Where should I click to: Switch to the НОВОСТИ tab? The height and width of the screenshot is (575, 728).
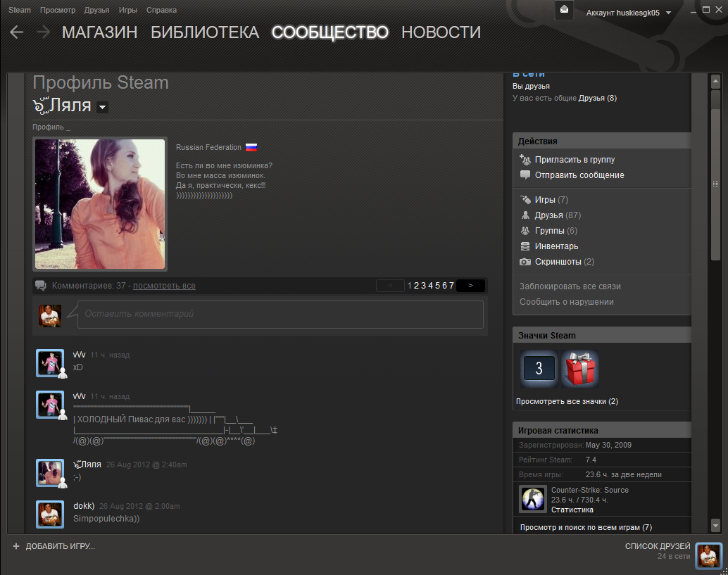[x=441, y=32]
